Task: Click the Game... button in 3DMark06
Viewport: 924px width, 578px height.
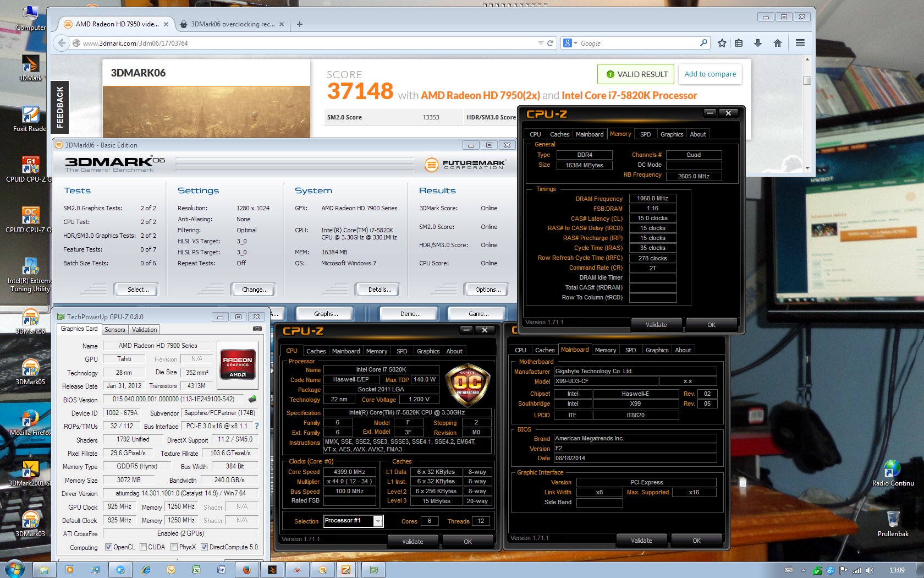Action: coord(478,314)
